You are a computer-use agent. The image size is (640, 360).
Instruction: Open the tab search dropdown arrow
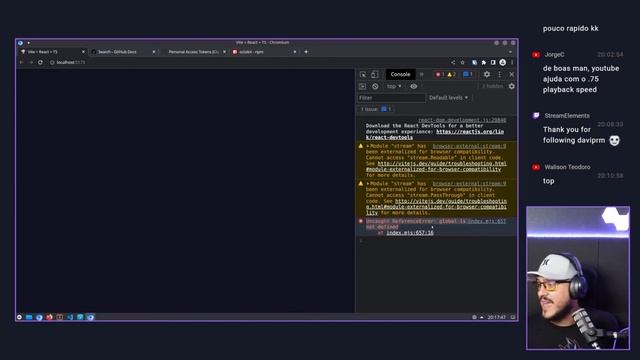click(x=510, y=52)
